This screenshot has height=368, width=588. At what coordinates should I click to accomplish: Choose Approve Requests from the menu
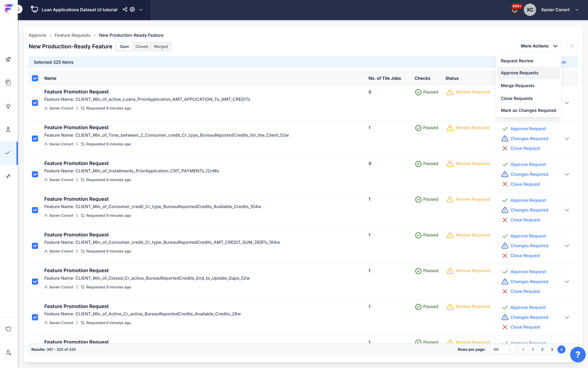click(519, 73)
